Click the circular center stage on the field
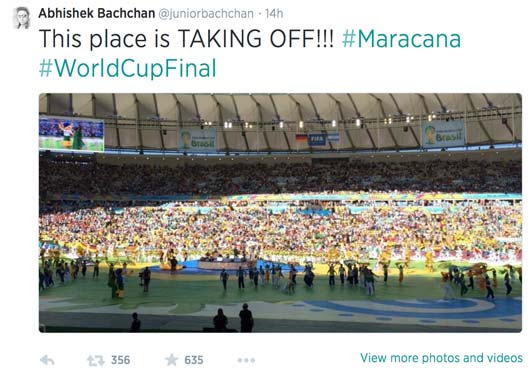Image resolution: width=530 pixels, height=373 pixels. tap(224, 264)
